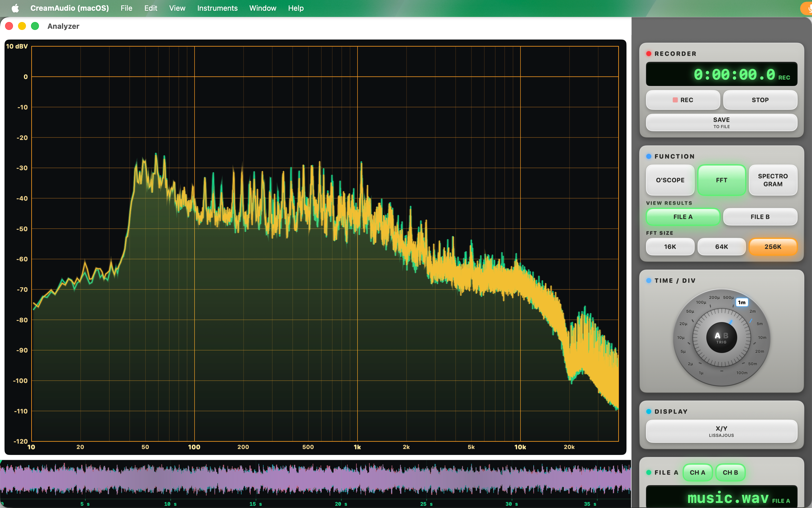The height and width of the screenshot is (508, 812).
Task: Switch function to O'SCOPE
Action: [670, 180]
